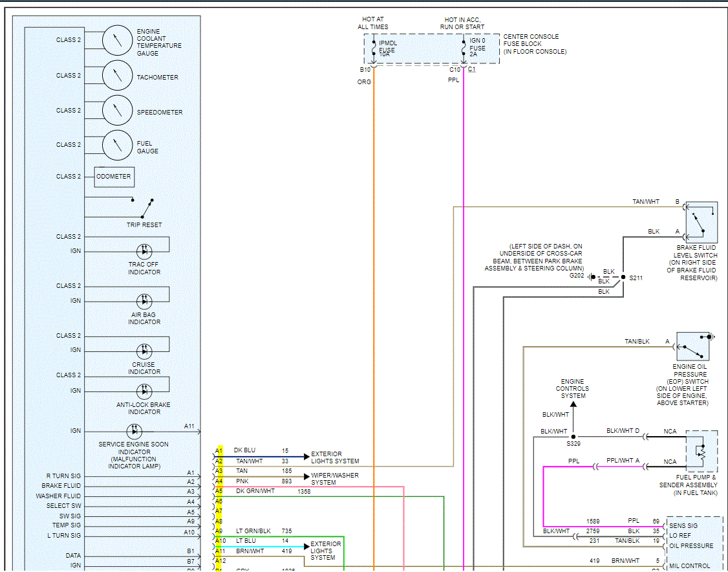Click the engine oil pressure switch symbol
The width and height of the screenshot is (728, 572).
click(693, 347)
